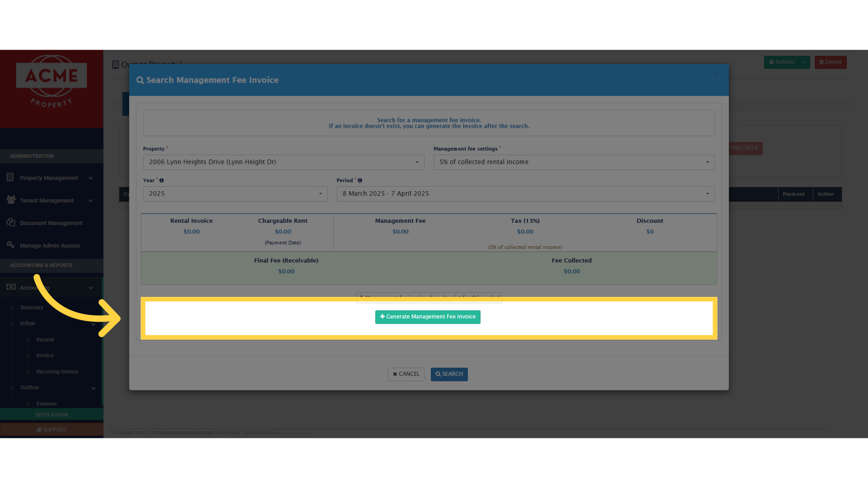
Task: Open the Property dropdown
Action: (283, 162)
